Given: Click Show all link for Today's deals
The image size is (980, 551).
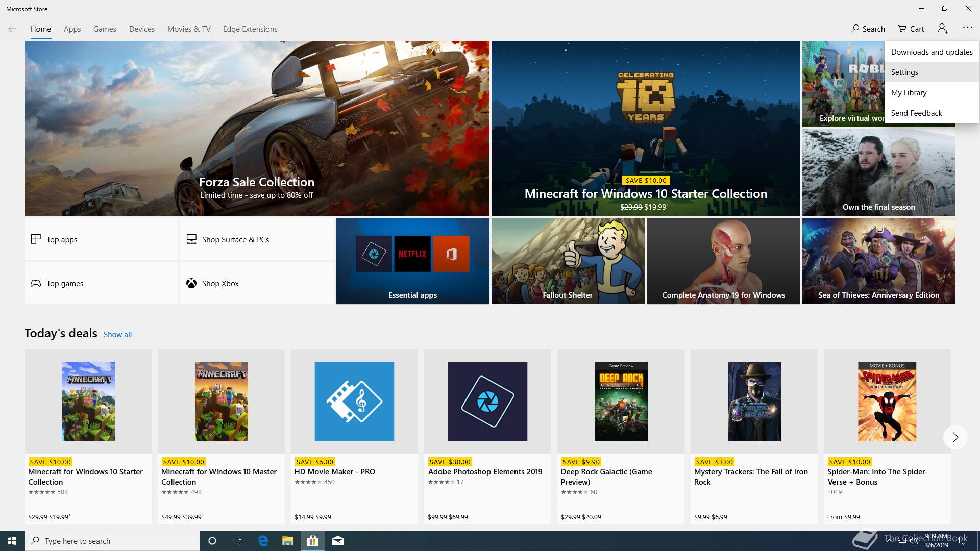Looking at the screenshot, I should [117, 334].
